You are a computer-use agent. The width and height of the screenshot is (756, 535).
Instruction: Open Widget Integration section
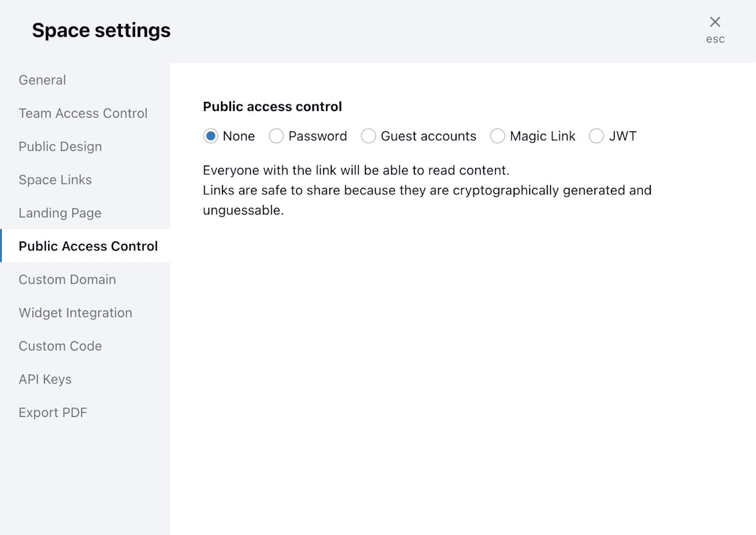(76, 313)
